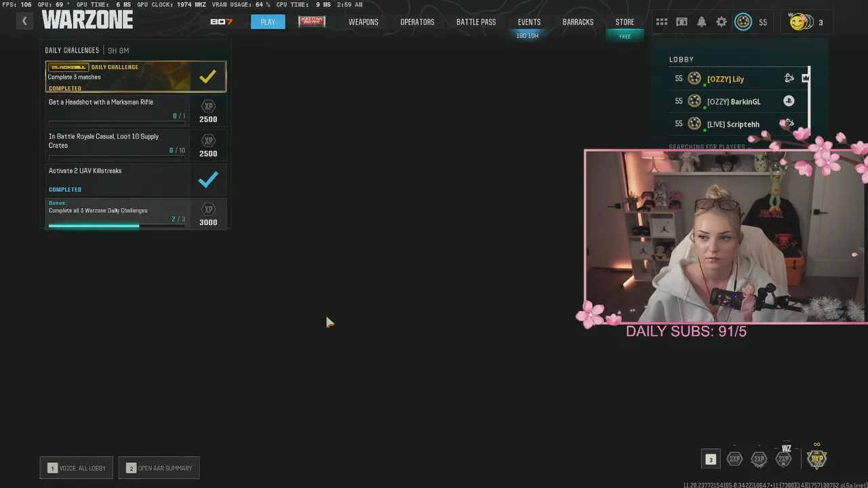Click Battle.net platform icon on Lily's row
Viewport: 868px width, 488px height.
tap(789, 78)
